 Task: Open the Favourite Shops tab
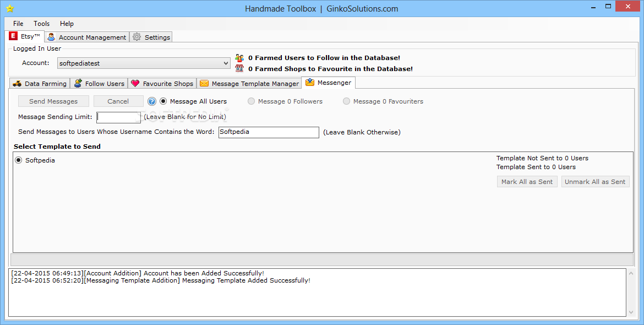(x=162, y=83)
